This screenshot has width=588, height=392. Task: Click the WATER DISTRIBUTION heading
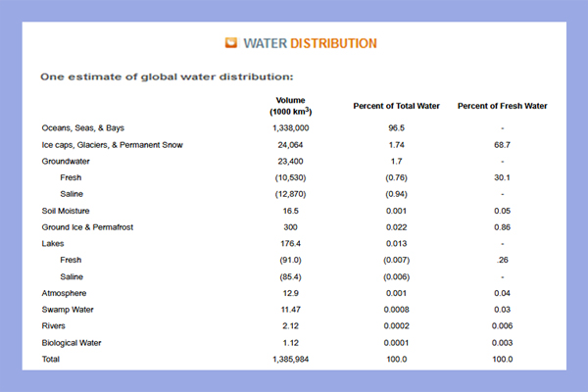[x=310, y=43]
